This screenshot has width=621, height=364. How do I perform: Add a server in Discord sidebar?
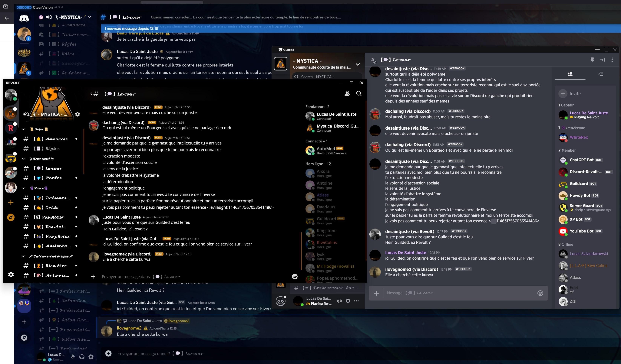tap(24, 322)
